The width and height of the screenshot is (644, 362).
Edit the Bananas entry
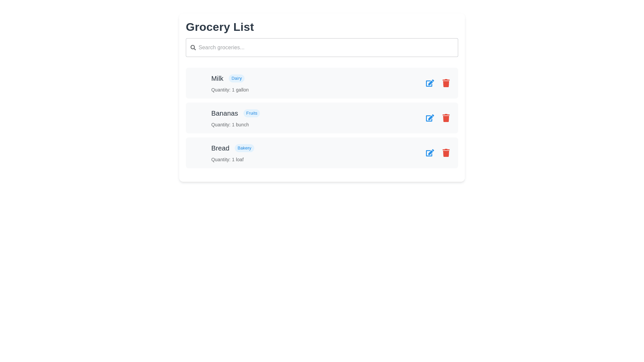tap(430, 118)
